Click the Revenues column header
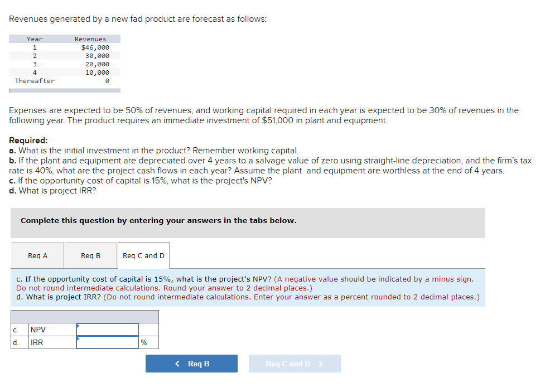 click(90, 39)
